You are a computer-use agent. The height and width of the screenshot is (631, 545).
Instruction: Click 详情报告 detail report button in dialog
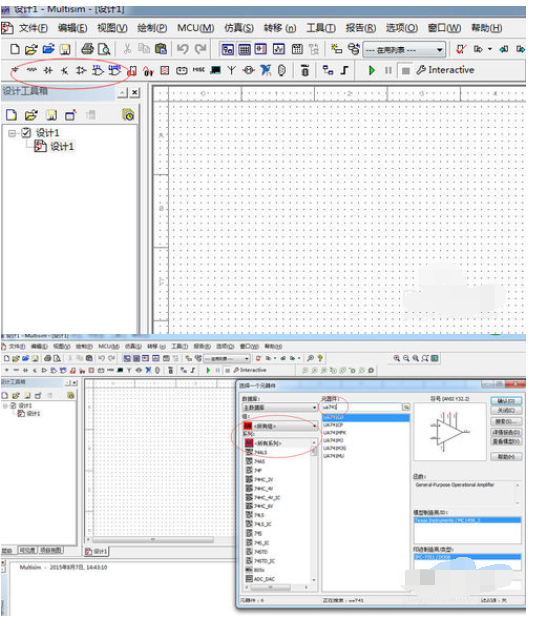506,432
